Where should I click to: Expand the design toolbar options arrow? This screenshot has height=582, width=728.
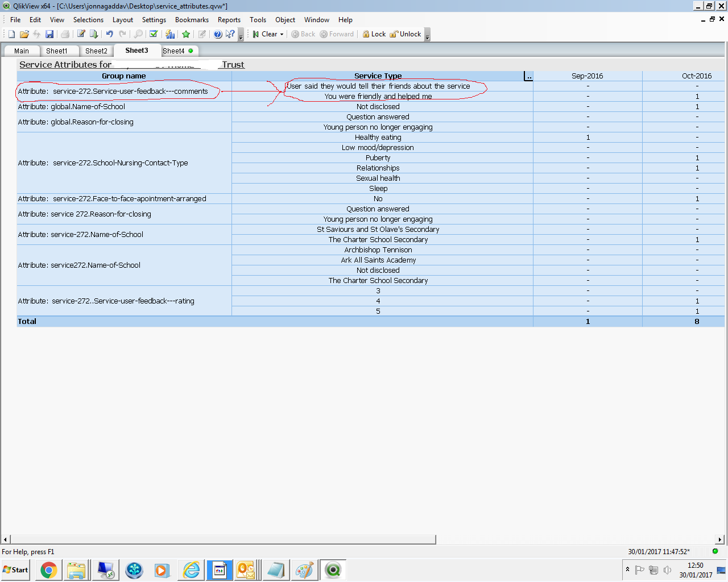pyautogui.click(x=241, y=36)
